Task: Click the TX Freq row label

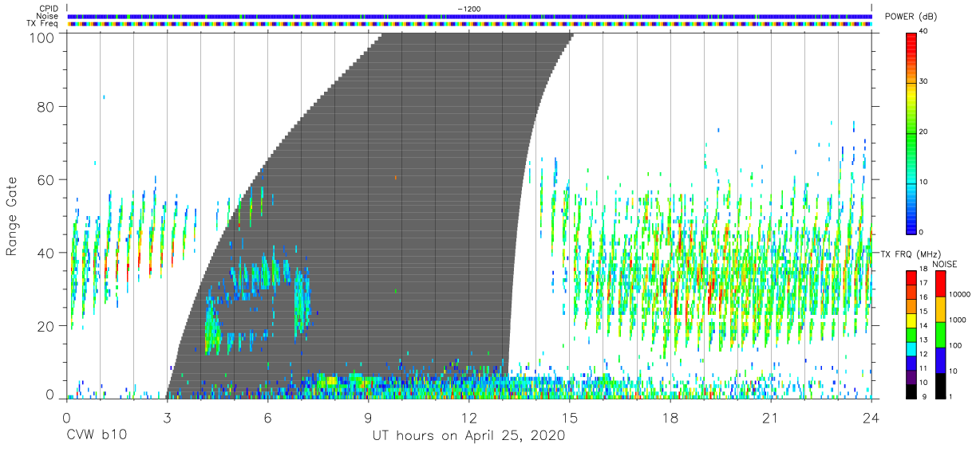Action: click(44, 23)
